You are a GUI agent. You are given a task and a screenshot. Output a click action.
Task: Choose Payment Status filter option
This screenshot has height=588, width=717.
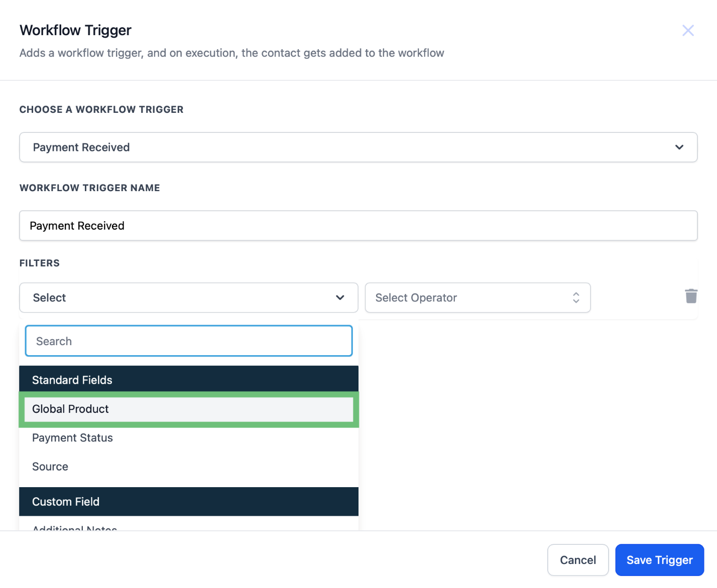click(189, 438)
